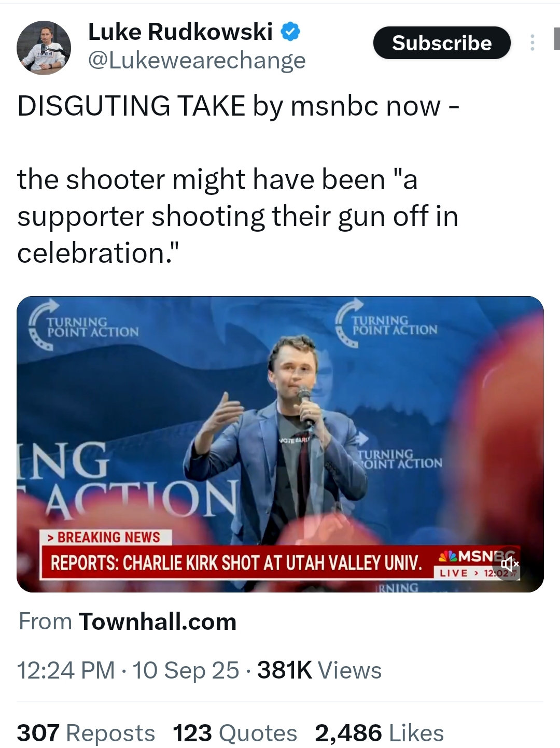
Task: Click the top-left Turning Point Action logo
Action: [84, 326]
